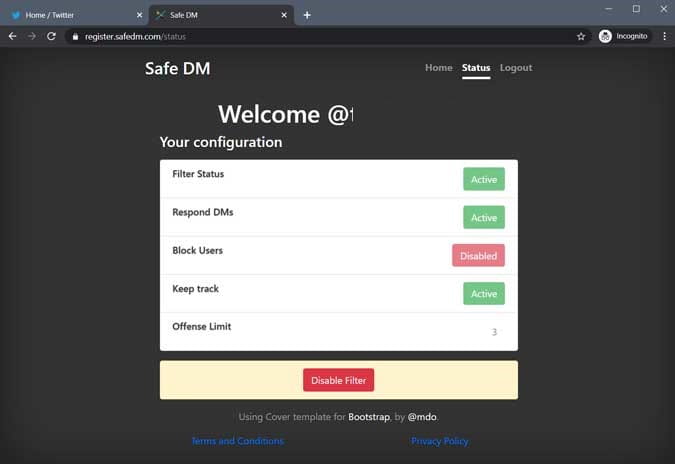Toggle the Filter Status Active badge

click(484, 179)
